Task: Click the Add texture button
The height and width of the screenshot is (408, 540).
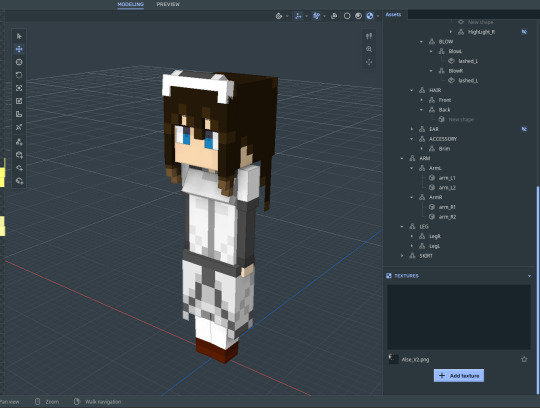Action: (x=459, y=376)
